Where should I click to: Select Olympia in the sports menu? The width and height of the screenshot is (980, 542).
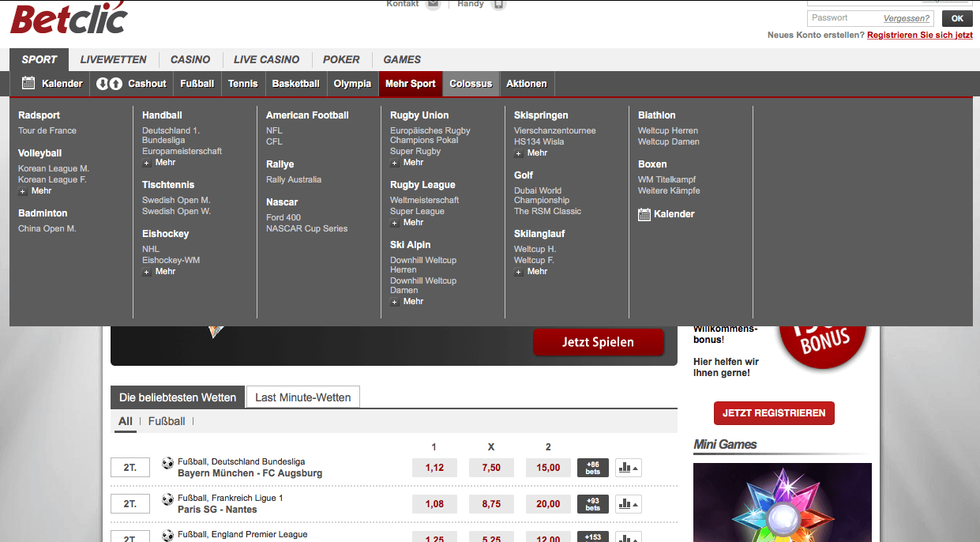pyautogui.click(x=352, y=84)
